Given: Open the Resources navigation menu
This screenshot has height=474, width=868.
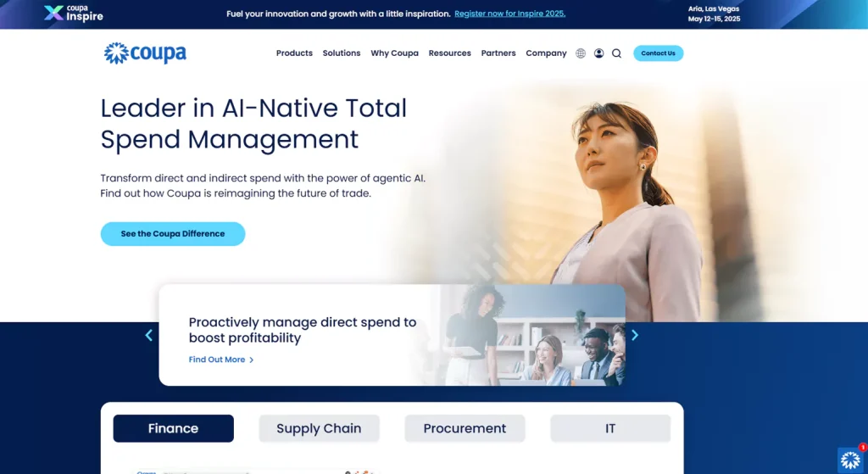Looking at the screenshot, I should tap(449, 53).
